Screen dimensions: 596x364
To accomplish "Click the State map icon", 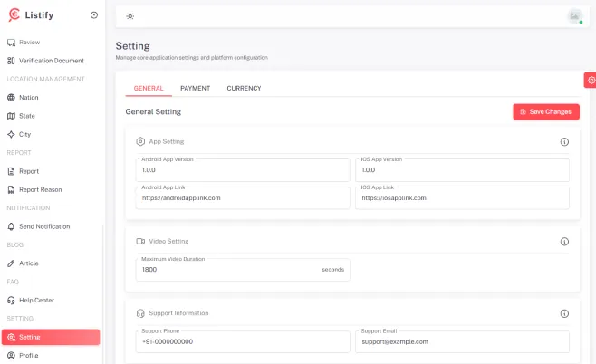I will coord(11,116).
